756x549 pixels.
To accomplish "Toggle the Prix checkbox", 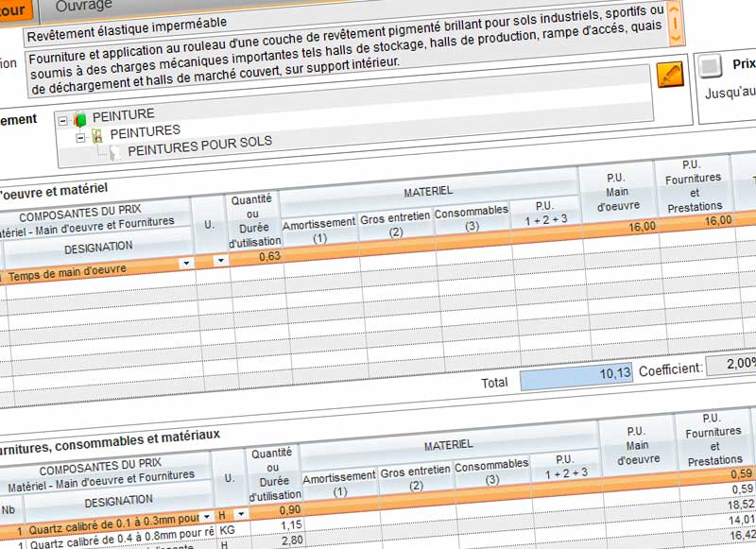I will click(712, 65).
